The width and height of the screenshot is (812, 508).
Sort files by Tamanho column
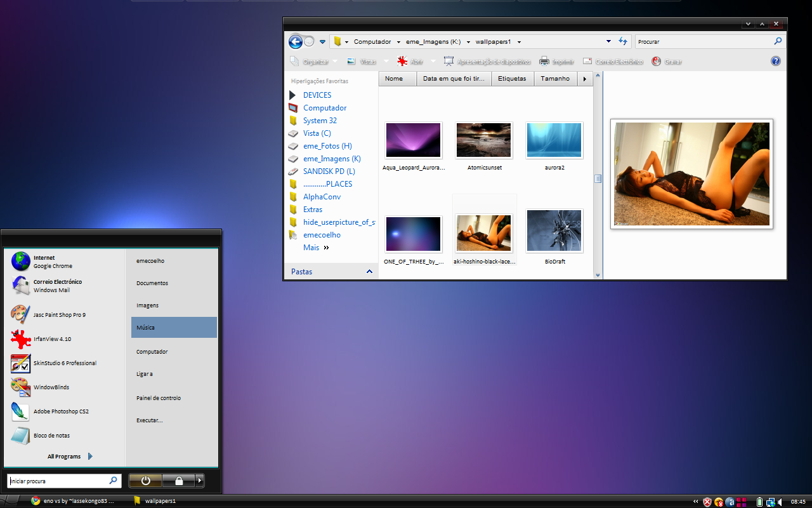pyautogui.click(x=555, y=79)
